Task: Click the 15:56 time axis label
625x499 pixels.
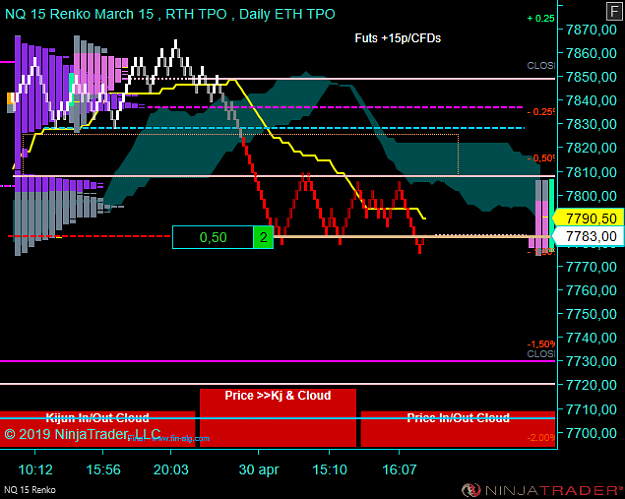Action: point(103,470)
